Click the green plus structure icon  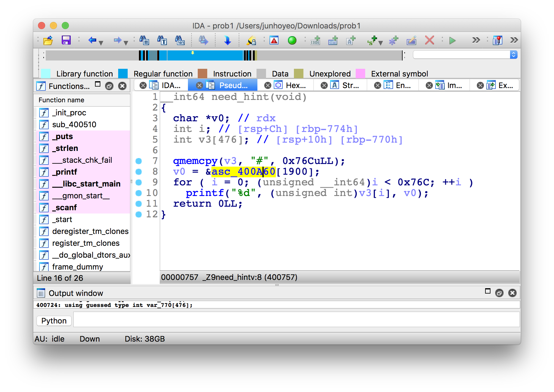(x=372, y=40)
